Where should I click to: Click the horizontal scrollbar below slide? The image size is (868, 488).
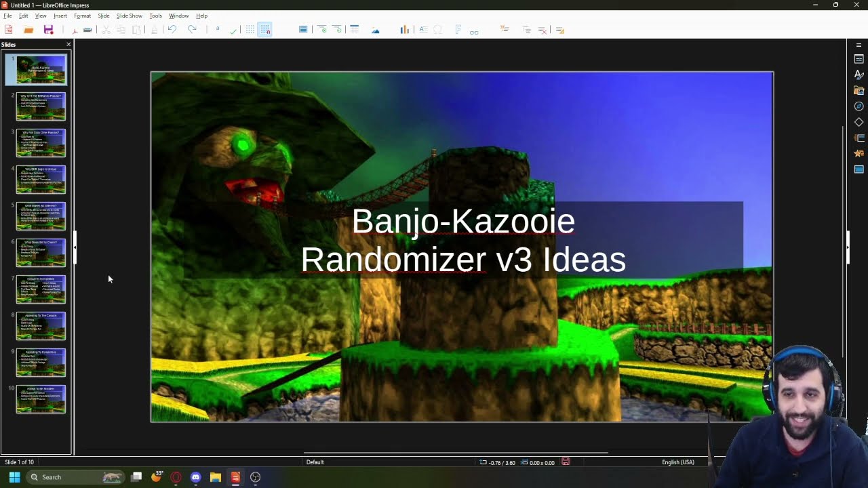(x=456, y=452)
